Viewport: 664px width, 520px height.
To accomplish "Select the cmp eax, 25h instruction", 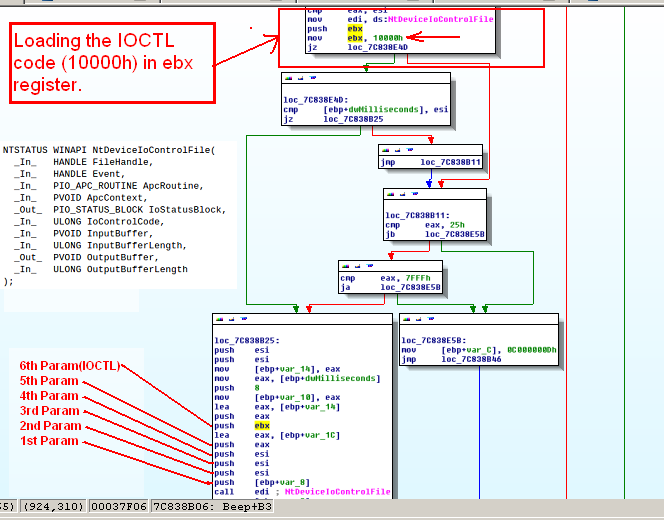I will tap(425, 225).
